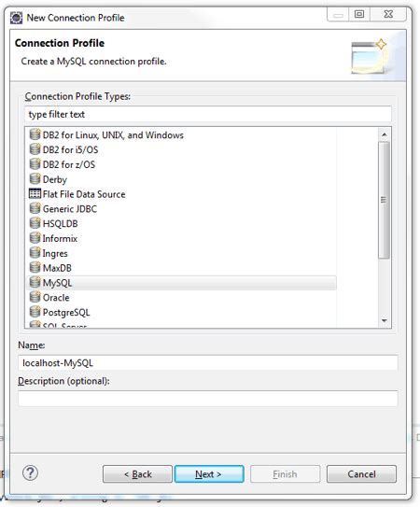Click the New Connection Profile title bar icon
420x507 pixels.
(16, 18)
